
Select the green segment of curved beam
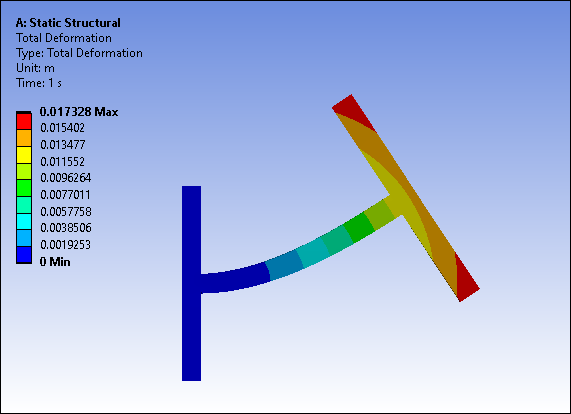(359, 228)
